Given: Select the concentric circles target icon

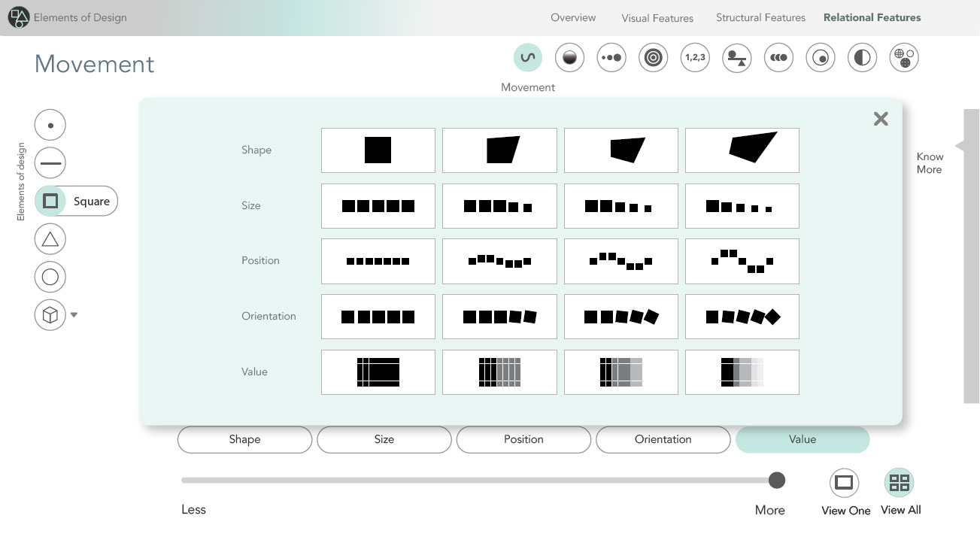Looking at the screenshot, I should pos(653,58).
